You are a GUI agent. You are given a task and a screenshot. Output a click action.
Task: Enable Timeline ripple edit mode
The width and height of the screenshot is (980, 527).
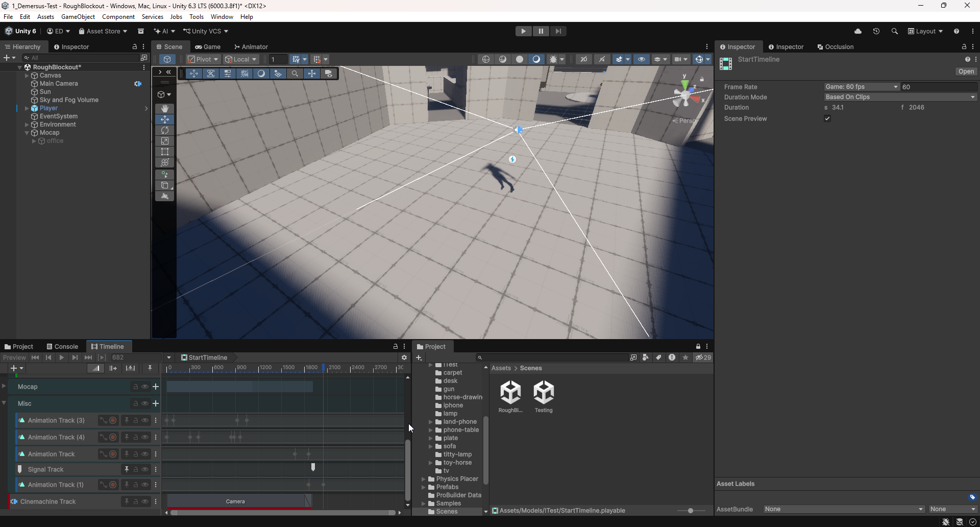pos(113,368)
